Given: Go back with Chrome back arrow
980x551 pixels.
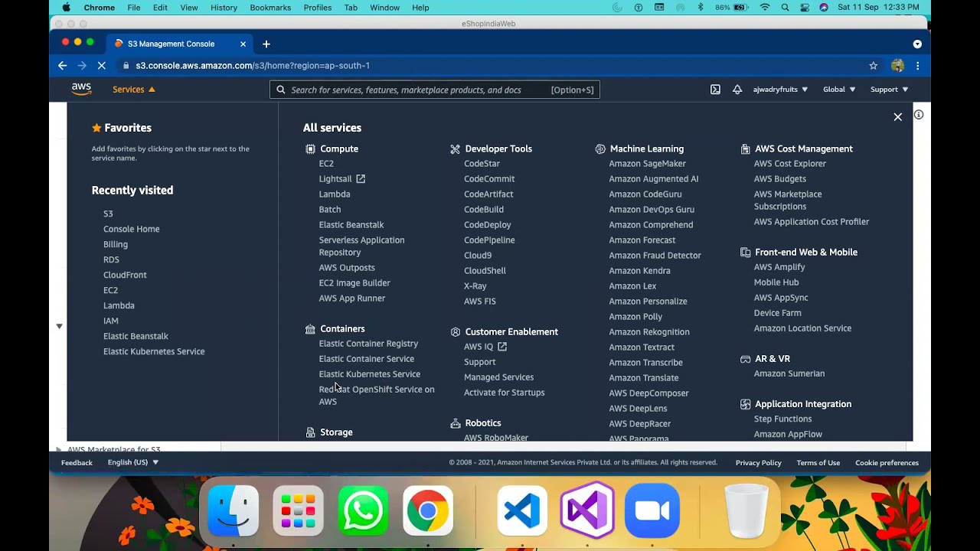Looking at the screenshot, I should tap(63, 66).
